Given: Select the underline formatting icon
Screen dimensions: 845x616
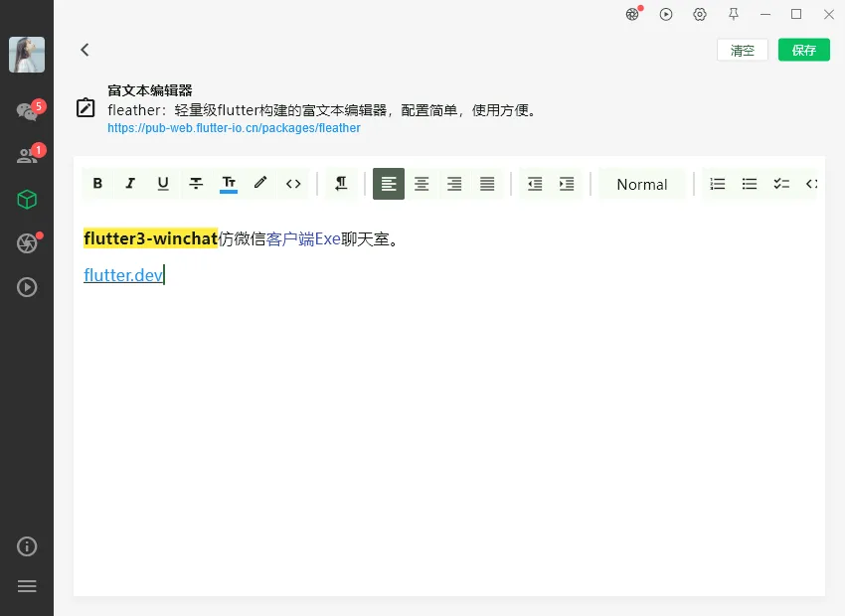Looking at the screenshot, I should pyautogui.click(x=163, y=184).
